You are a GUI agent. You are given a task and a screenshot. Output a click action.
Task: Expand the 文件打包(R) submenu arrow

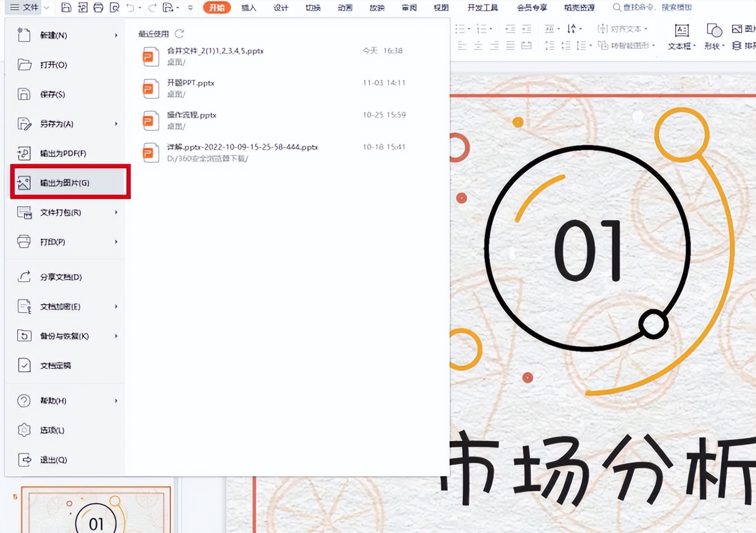[116, 212]
